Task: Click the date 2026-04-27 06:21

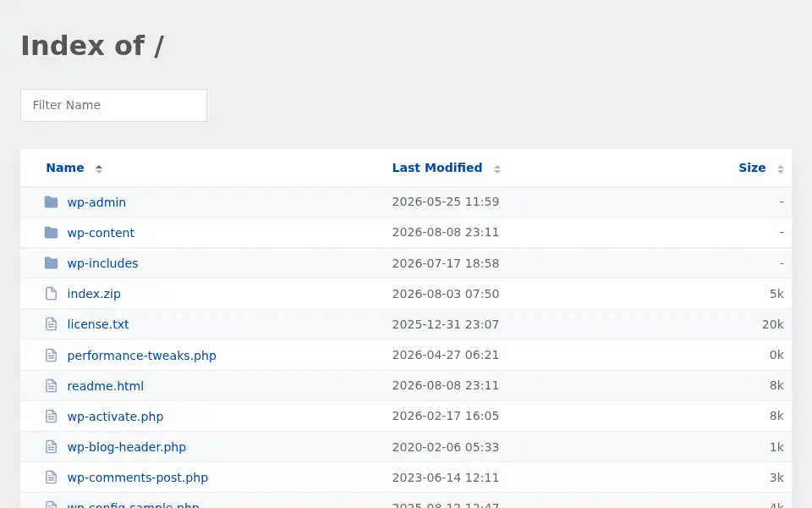Action: [x=446, y=355]
